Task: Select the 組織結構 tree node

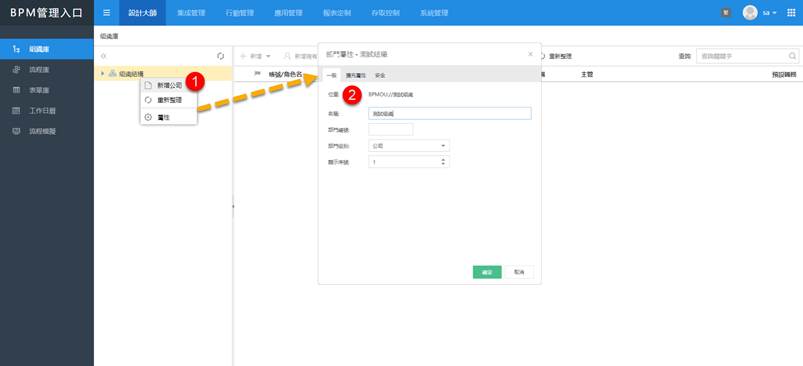Action: coord(131,74)
